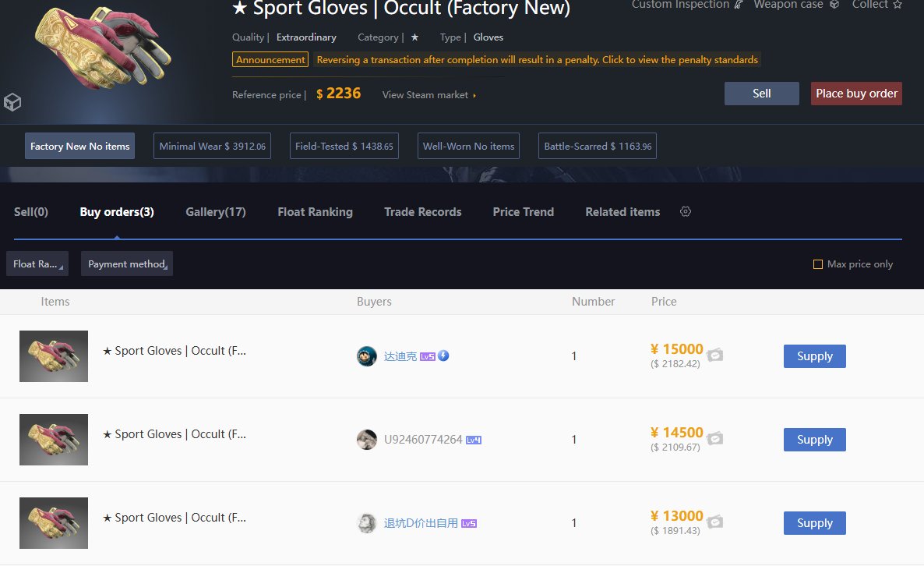The height and width of the screenshot is (566, 924).
Task: Open Custom Inspection
Action: coord(686,5)
